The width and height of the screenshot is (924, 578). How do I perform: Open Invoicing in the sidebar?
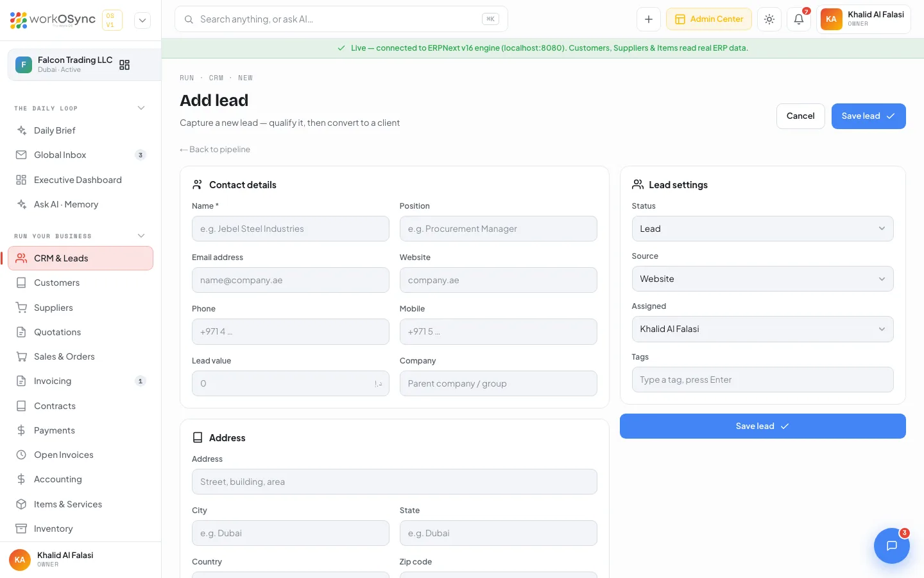click(81, 381)
